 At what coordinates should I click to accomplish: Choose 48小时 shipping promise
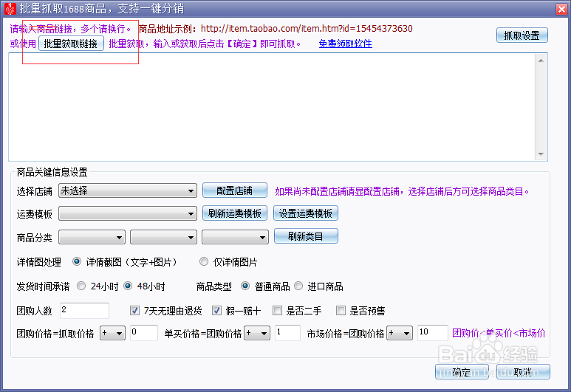point(128,286)
